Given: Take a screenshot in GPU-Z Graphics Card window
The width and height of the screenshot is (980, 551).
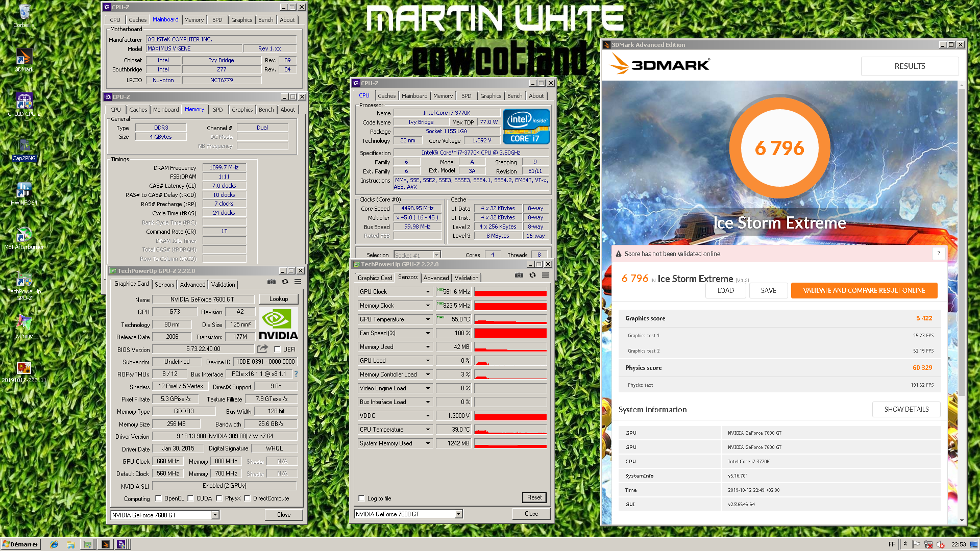Looking at the screenshot, I should [272, 282].
